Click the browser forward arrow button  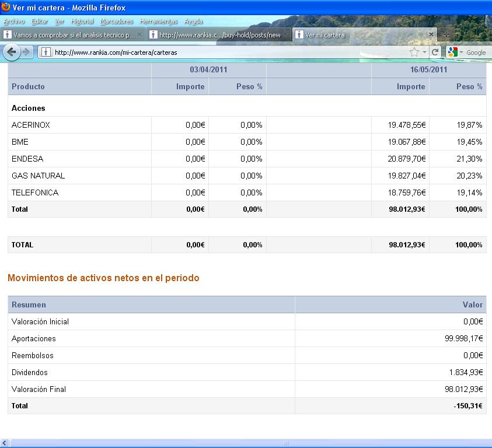tap(26, 52)
